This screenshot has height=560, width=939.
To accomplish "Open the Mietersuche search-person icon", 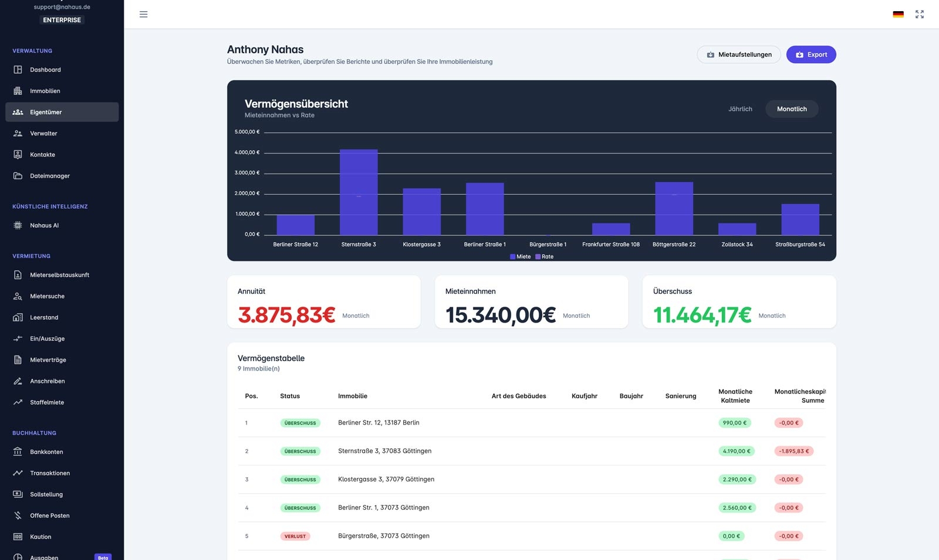I will (x=18, y=296).
